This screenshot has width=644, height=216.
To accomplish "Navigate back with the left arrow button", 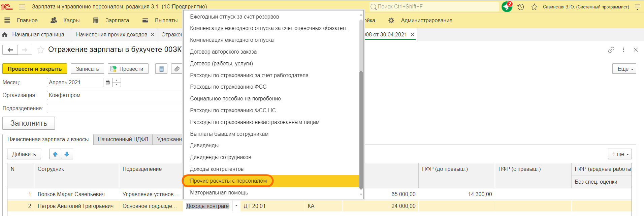I will (x=10, y=50).
